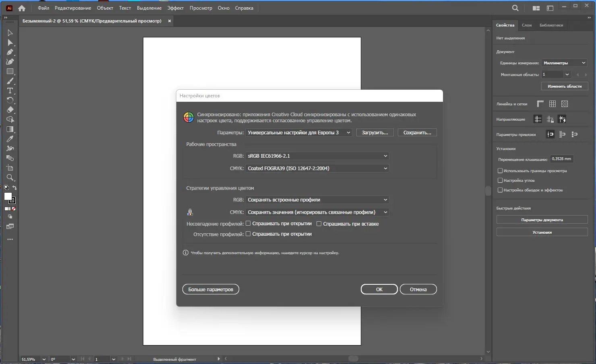Open the Монтажная область dropdown arrow
Image resolution: width=596 pixels, height=364 pixels.
point(567,74)
